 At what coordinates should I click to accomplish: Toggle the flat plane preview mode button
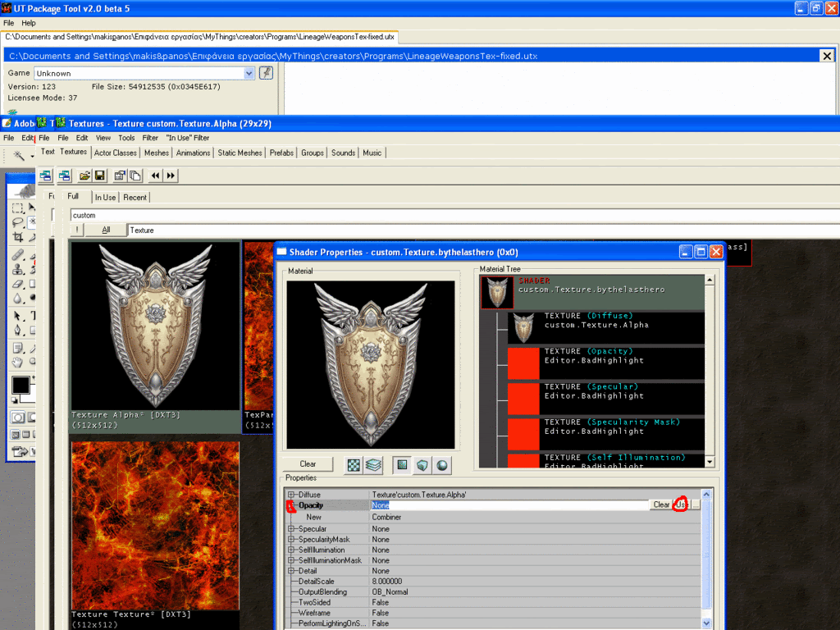(x=402, y=465)
